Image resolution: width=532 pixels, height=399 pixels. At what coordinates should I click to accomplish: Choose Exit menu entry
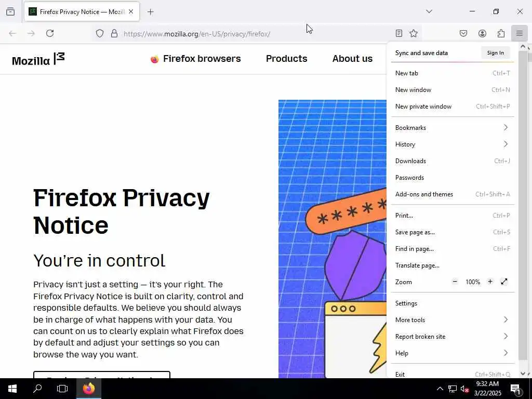[x=453, y=374]
